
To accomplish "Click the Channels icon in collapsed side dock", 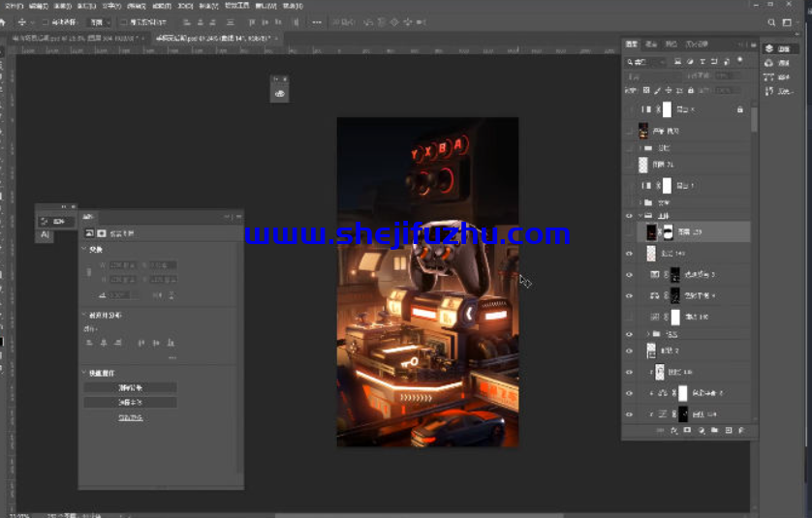I will pos(769,63).
